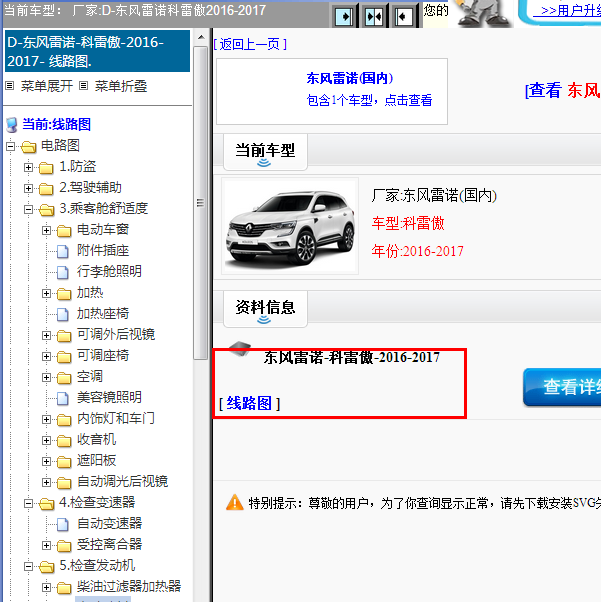Expand the 空调 folder

click(46, 377)
